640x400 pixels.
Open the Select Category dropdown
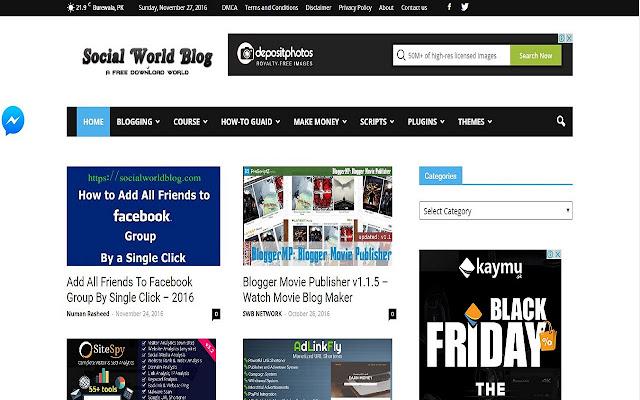point(496,211)
